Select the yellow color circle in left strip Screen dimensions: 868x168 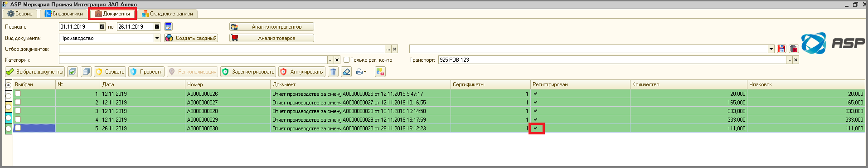[8, 107]
